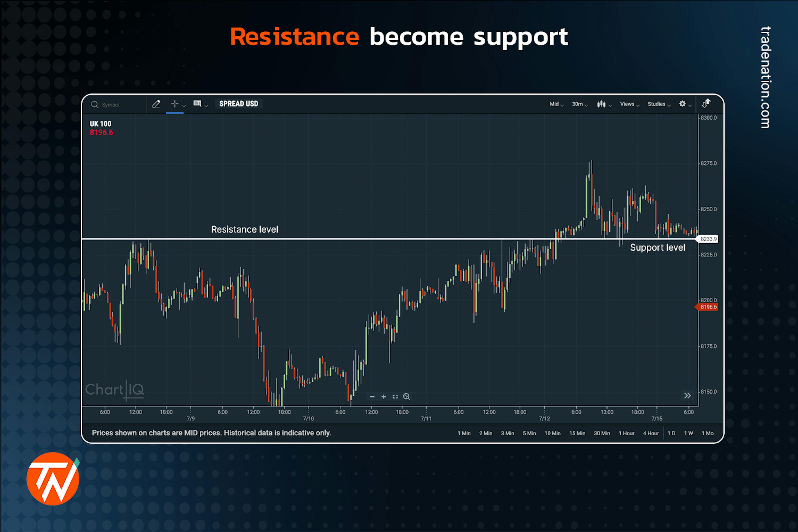
Task: Select the 1 W timeframe
Action: tap(688, 433)
